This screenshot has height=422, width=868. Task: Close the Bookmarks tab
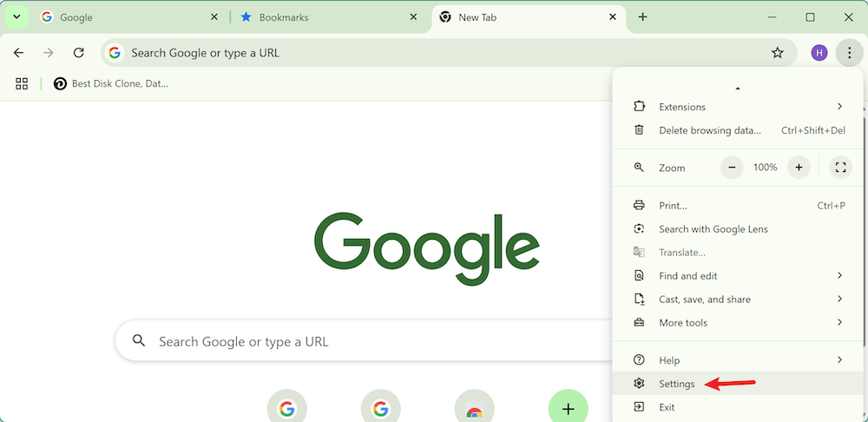pyautogui.click(x=413, y=17)
